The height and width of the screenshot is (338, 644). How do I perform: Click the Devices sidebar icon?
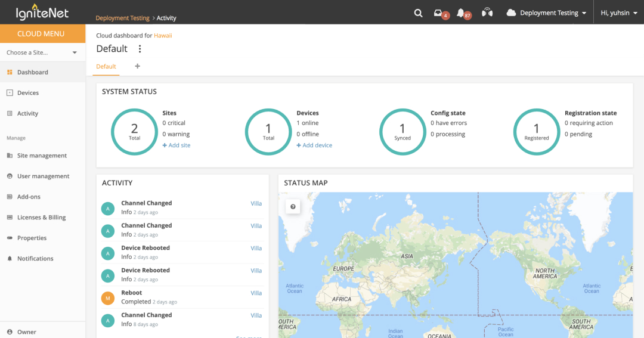click(10, 93)
